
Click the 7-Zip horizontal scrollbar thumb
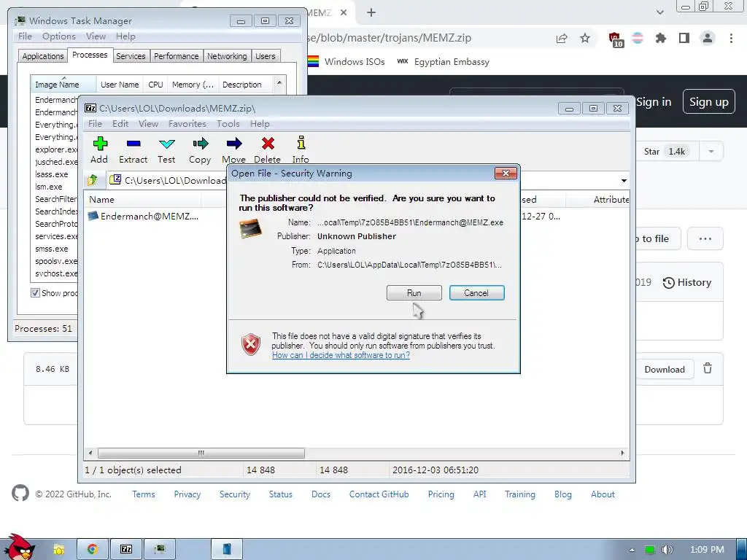201,453
